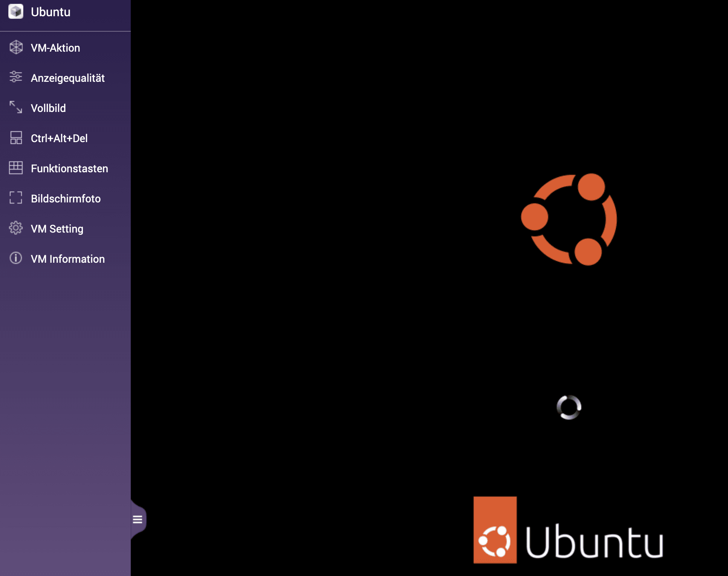Click the VM Information circle icon
This screenshot has width=728, height=576.
(x=16, y=258)
